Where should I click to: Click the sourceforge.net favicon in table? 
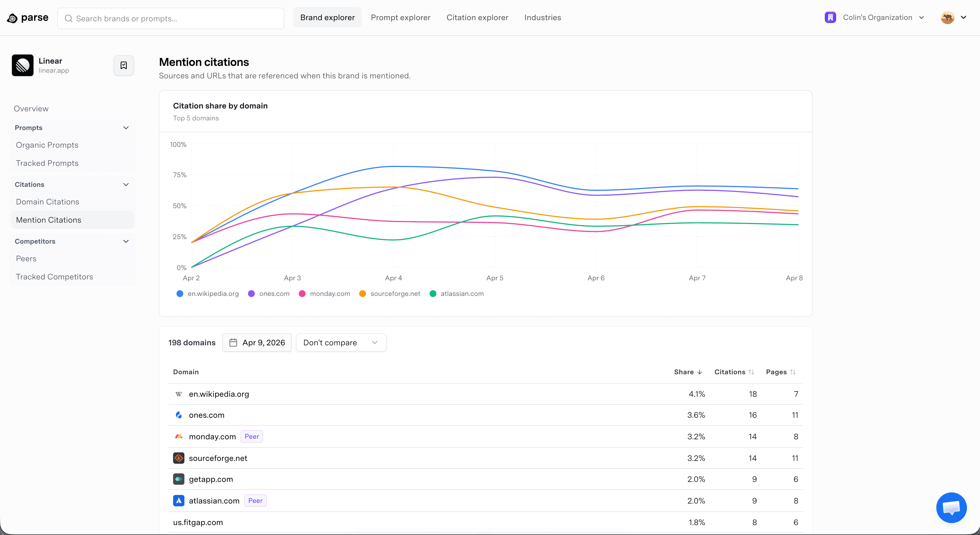[178, 458]
